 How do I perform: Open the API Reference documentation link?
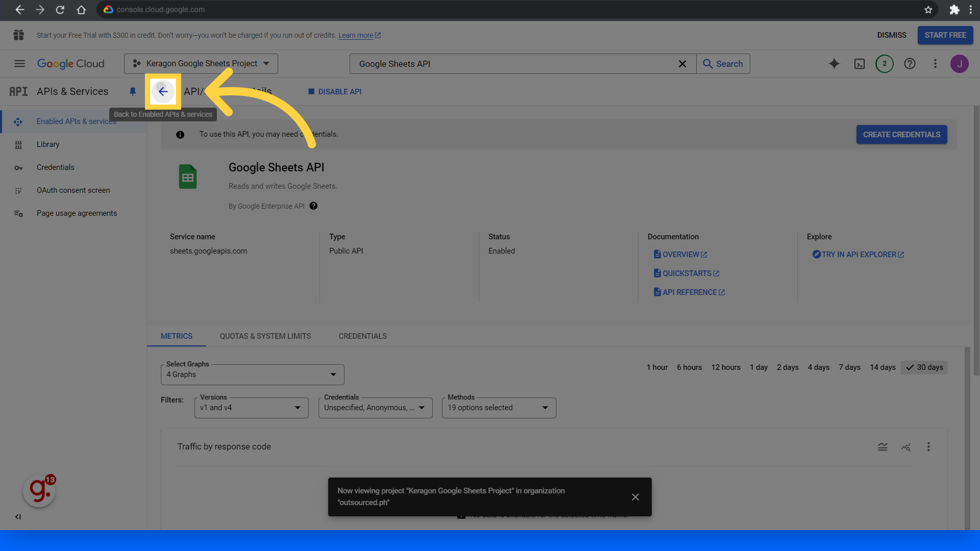pyautogui.click(x=690, y=292)
